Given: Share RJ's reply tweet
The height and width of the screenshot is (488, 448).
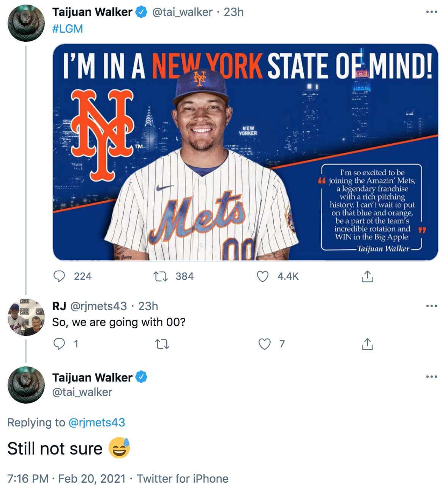Looking at the screenshot, I should [367, 344].
